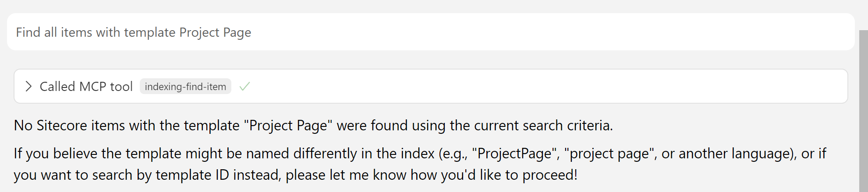The height and width of the screenshot is (192, 868).
Task: Click the green success checkmark icon
Action: pos(244,87)
